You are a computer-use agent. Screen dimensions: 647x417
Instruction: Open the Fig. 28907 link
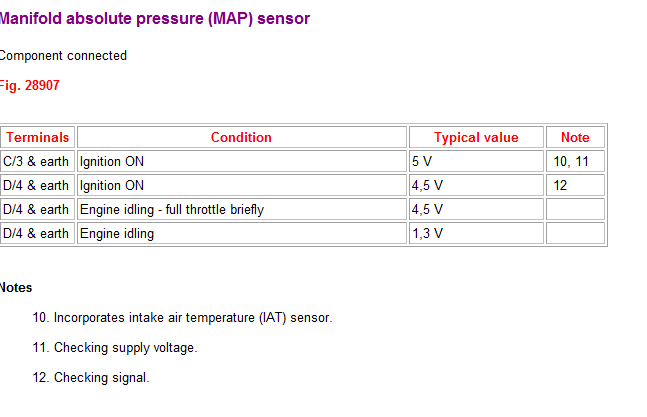click(29, 85)
